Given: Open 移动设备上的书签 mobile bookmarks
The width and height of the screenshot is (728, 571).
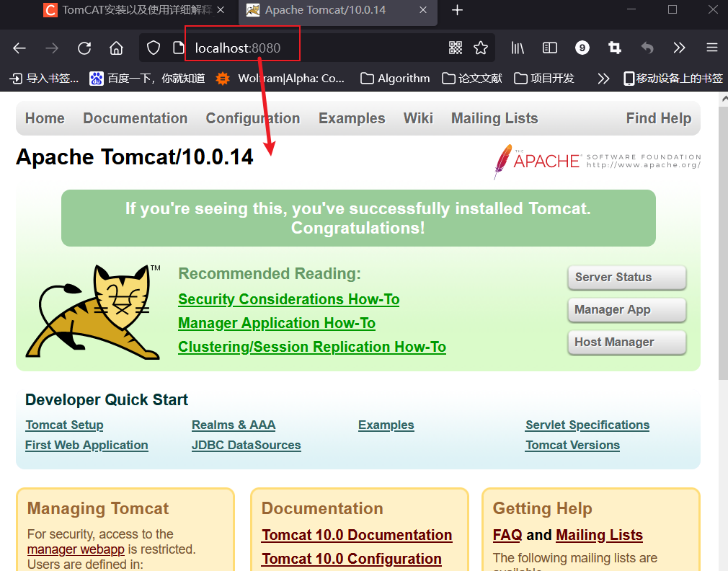Looking at the screenshot, I should pyautogui.click(x=672, y=79).
